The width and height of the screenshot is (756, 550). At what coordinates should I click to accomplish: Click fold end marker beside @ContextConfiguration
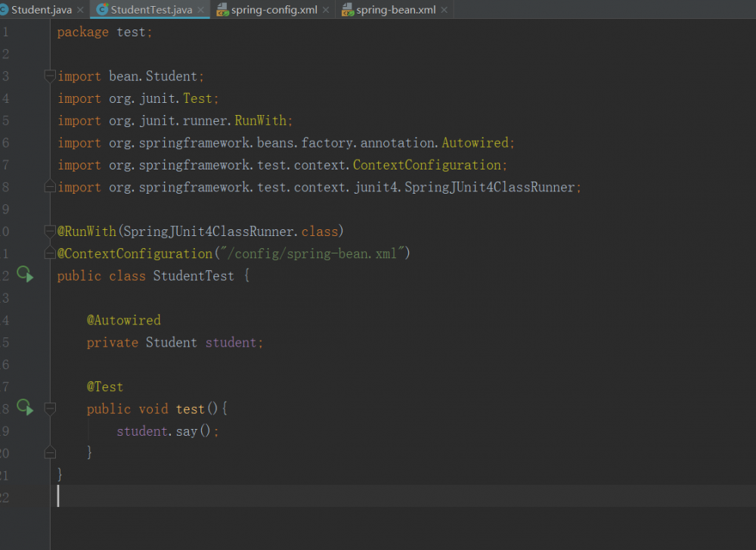tap(50, 253)
